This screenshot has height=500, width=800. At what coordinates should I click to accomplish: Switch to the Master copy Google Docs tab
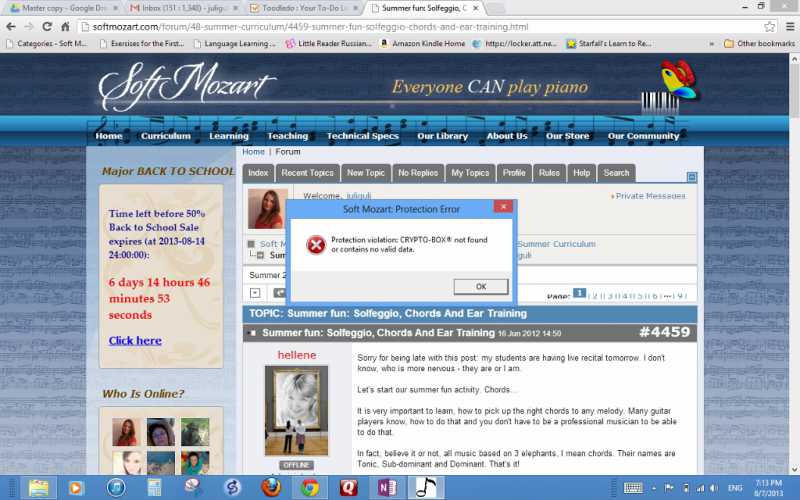pyautogui.click(x=64, y=8)
